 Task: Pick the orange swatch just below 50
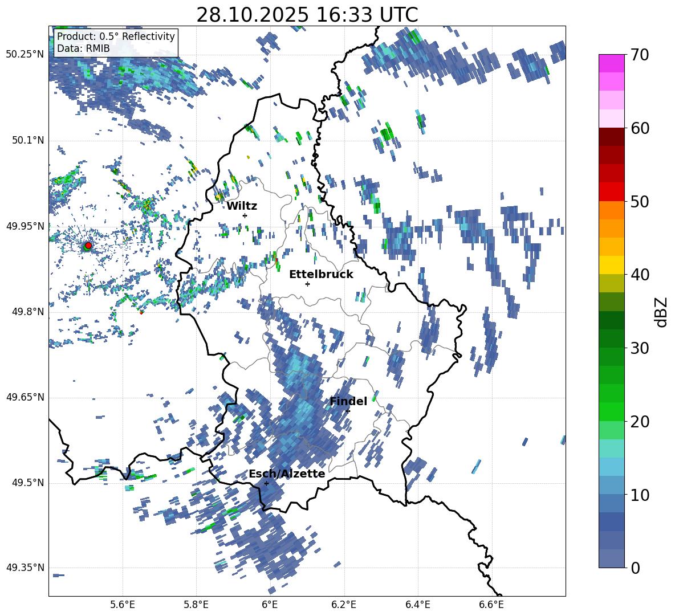[x=611, y=210]
